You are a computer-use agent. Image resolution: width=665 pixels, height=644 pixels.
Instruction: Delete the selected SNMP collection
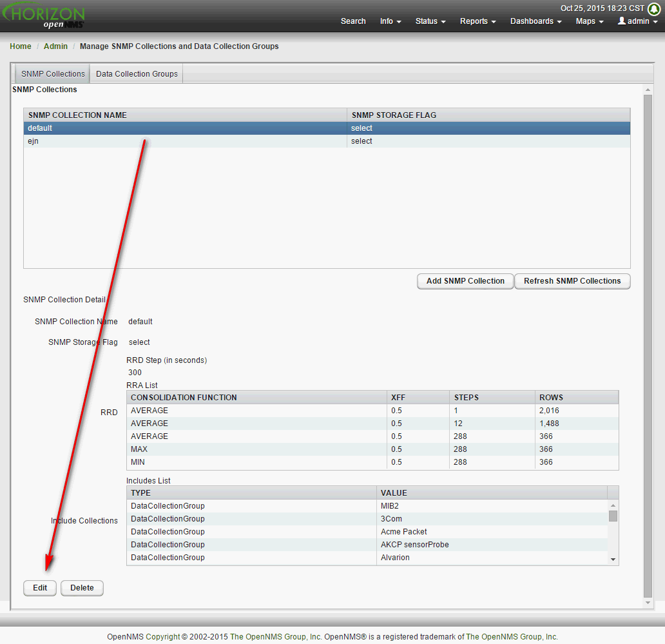(82, 588)
